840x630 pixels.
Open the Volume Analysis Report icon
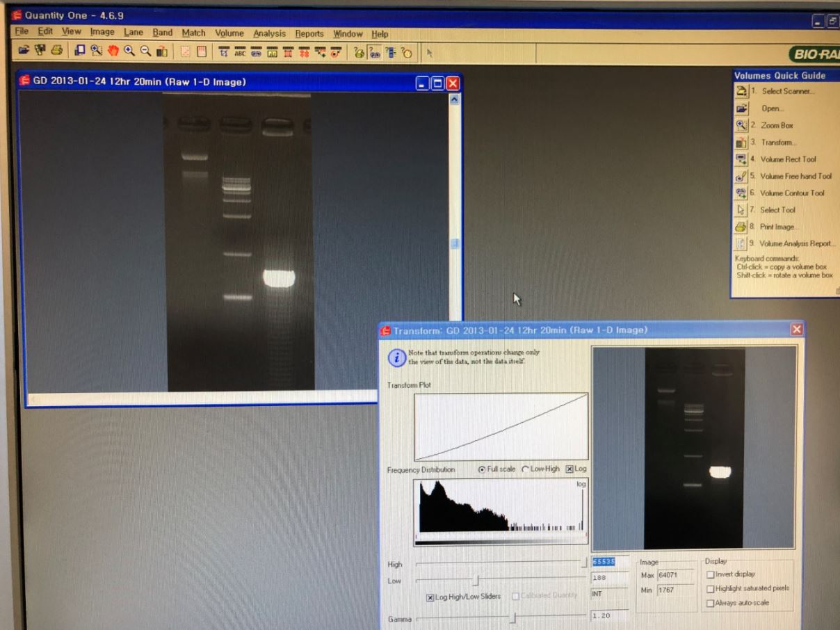pos(741,243)
